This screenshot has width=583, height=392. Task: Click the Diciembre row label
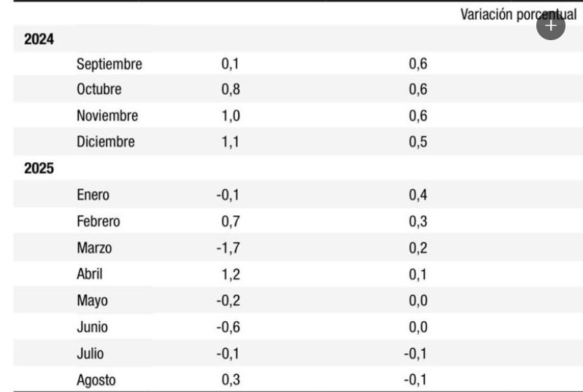[106, 142]
